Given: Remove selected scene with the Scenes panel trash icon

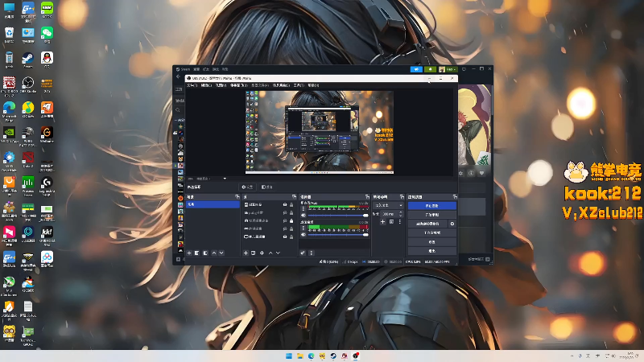Looking at the screenshot, I should (x=196, y=253).
